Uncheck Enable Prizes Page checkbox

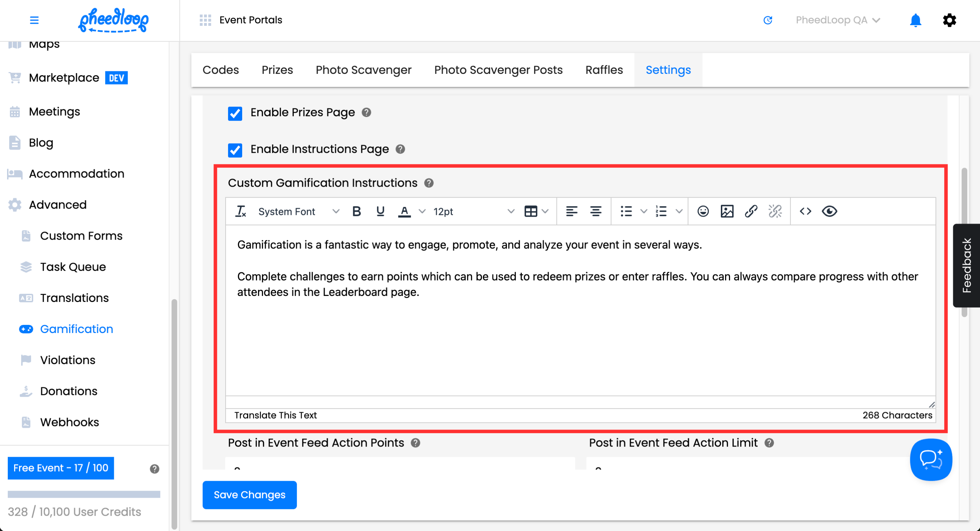tap(235, 113)
